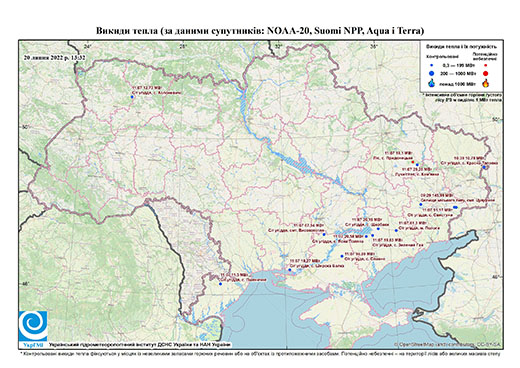520x368 pixels.
Task: Click blue marker on the eastern Luhansk border
Action: click(x=484, y=167)
